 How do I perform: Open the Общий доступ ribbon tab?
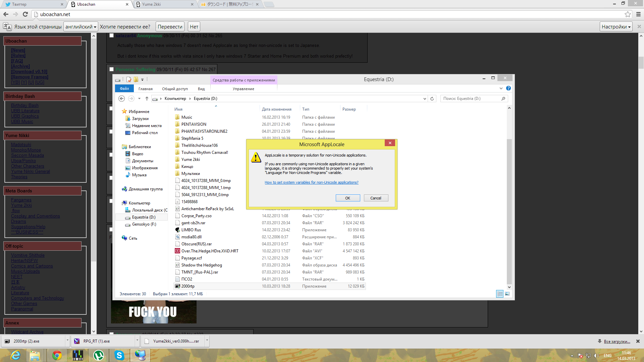pos(175,89)
